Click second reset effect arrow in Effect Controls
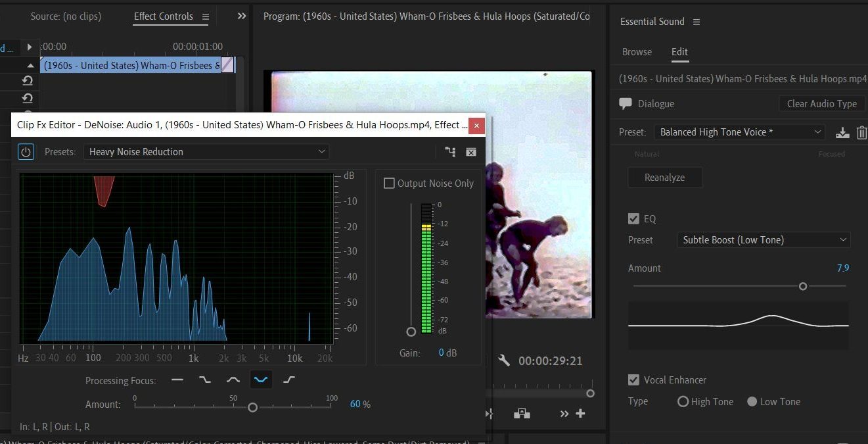 27,98
